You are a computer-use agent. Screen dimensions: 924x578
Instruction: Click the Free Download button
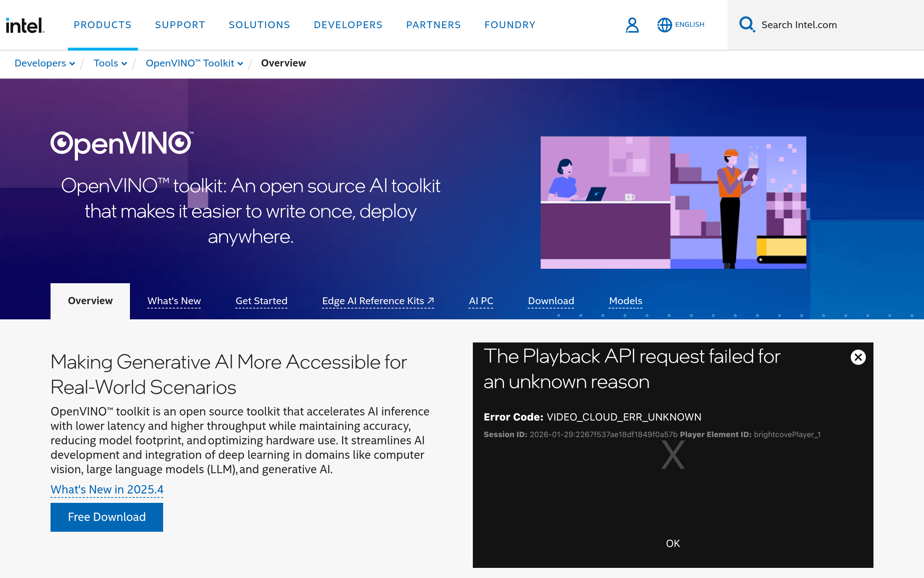(107, 517)
